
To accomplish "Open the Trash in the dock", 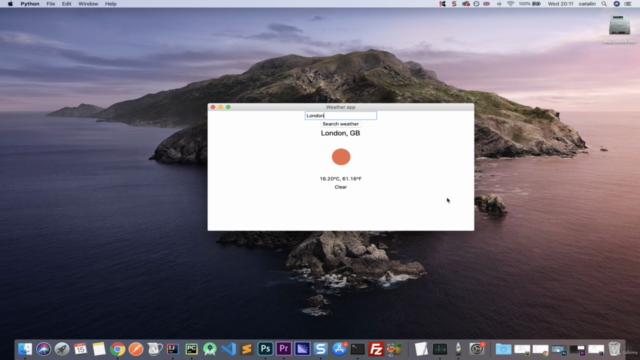I will coord(614,349).
